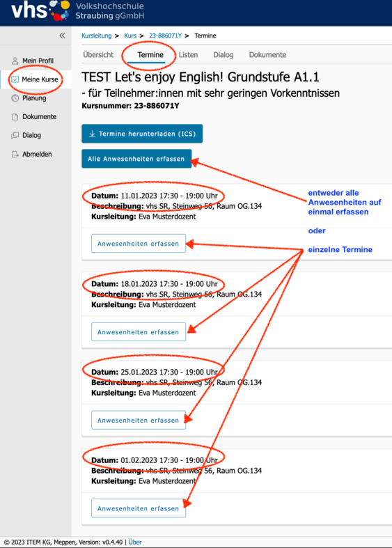Click the vhs Straubing logo

point(77,11)
